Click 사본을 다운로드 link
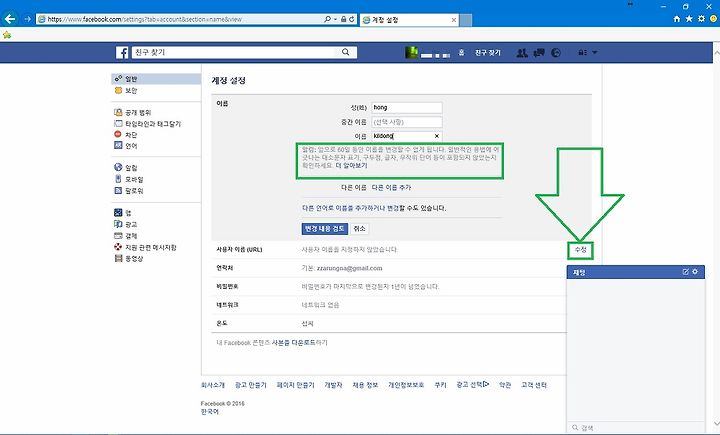The width and height of the screenshot is (720, 435). [x=293, y=343]
